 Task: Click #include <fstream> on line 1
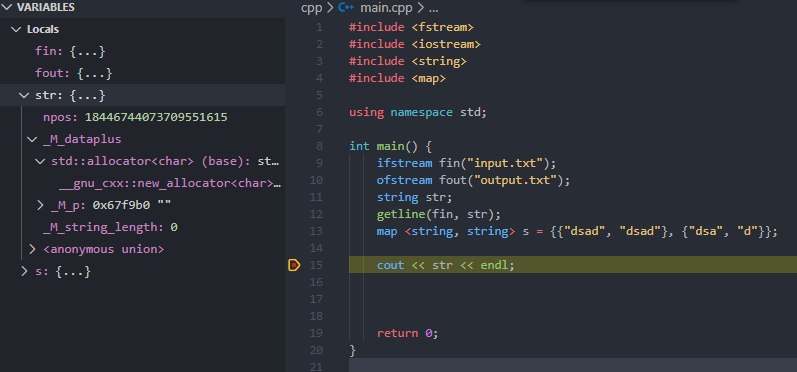point(411,27)
